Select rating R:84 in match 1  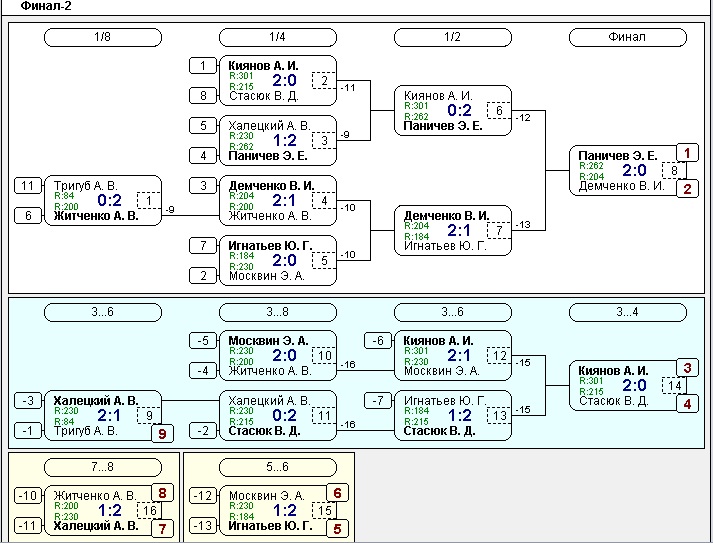(x=64, y=196)
